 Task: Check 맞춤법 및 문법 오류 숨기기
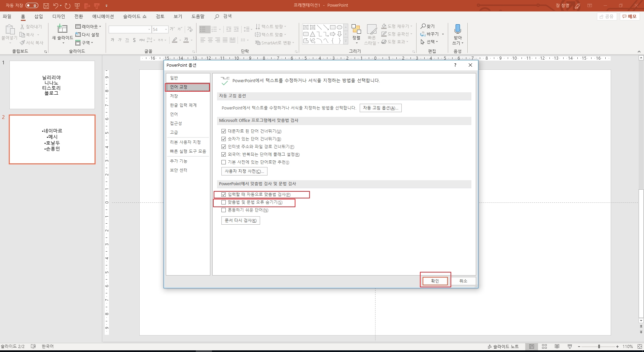click(x=223, y=202)
